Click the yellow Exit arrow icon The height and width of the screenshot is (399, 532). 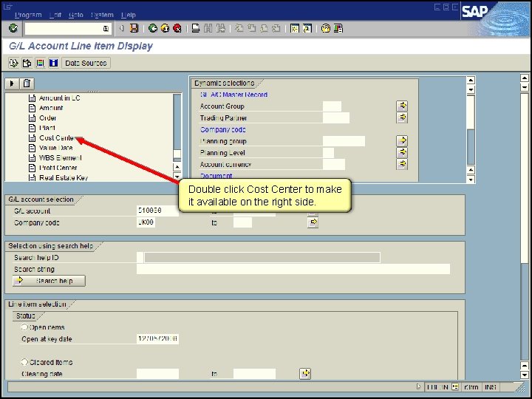[165, 28]
